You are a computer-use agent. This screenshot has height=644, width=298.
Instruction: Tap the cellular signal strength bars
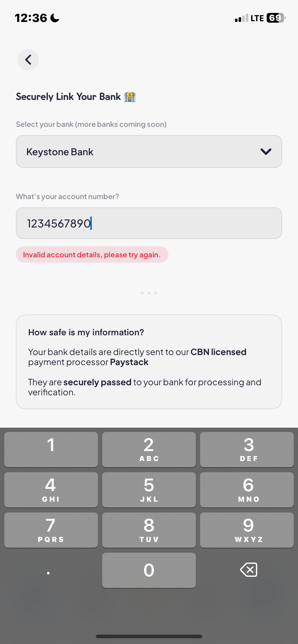pyautogui.click(x=241, y=18)
